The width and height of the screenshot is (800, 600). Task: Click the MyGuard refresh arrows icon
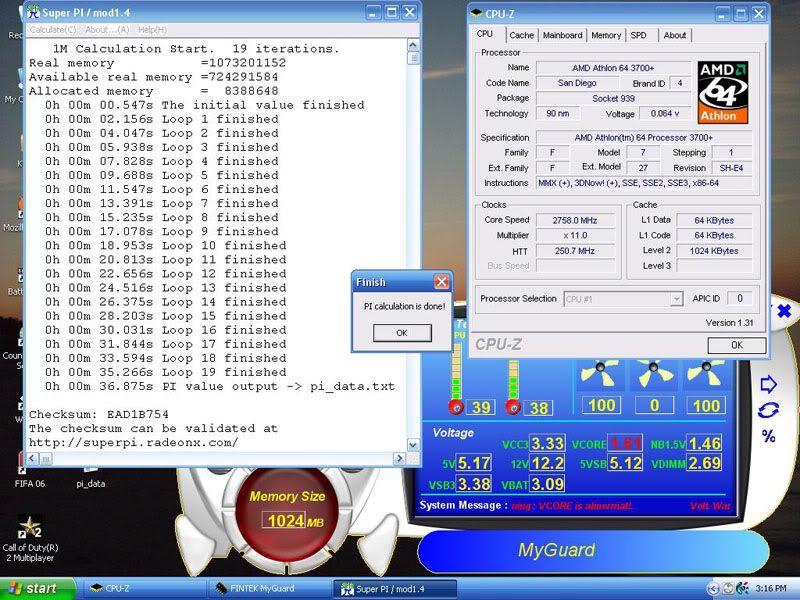click(768, 410)
